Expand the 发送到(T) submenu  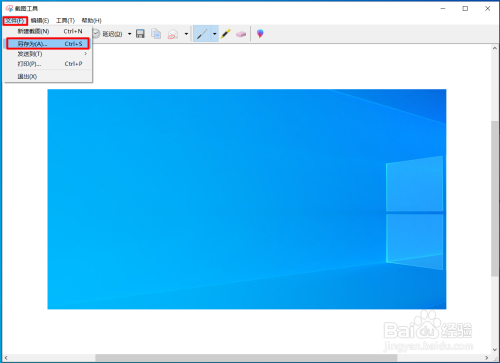point(48,54)
